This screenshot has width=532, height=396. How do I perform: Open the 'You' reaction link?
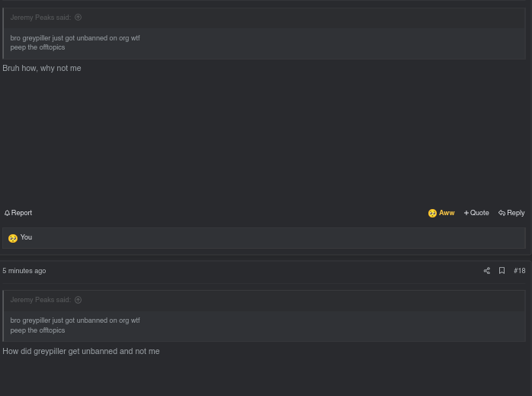[x=26, y=237]
